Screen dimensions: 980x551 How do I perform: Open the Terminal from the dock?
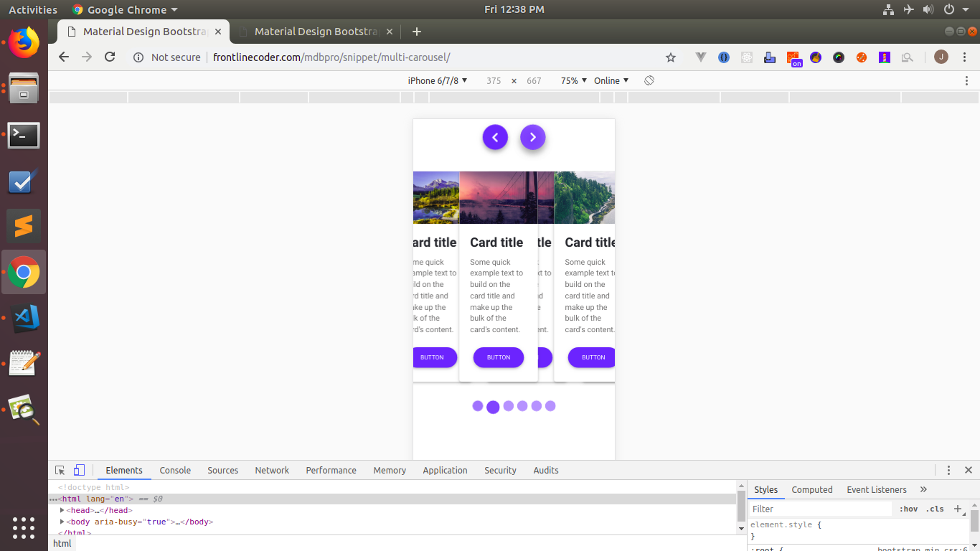tap(24, 135)
